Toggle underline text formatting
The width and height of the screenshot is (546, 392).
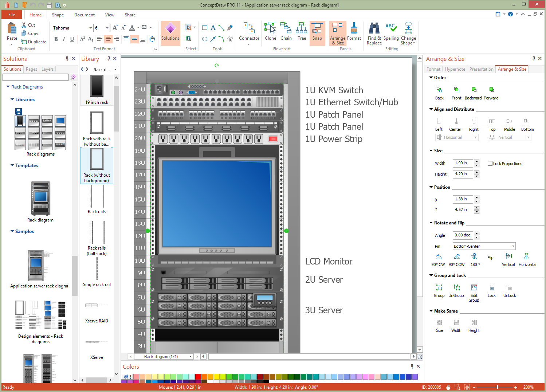point(72,39)
